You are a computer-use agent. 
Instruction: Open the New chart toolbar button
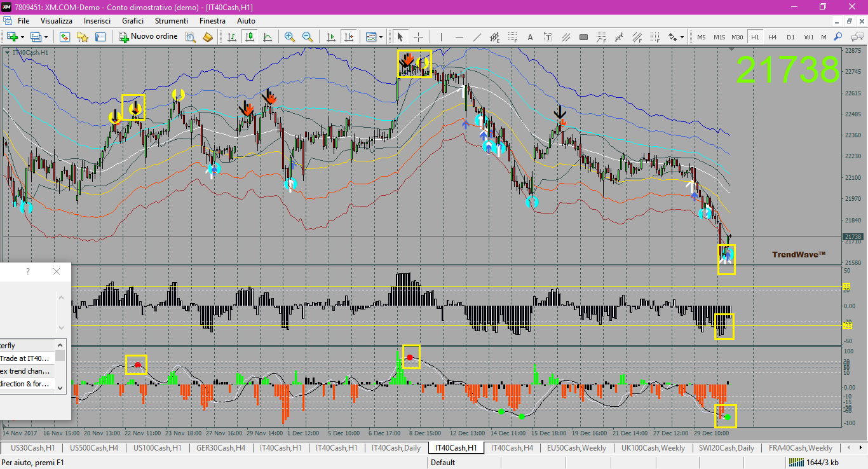[x=12, y=37]
